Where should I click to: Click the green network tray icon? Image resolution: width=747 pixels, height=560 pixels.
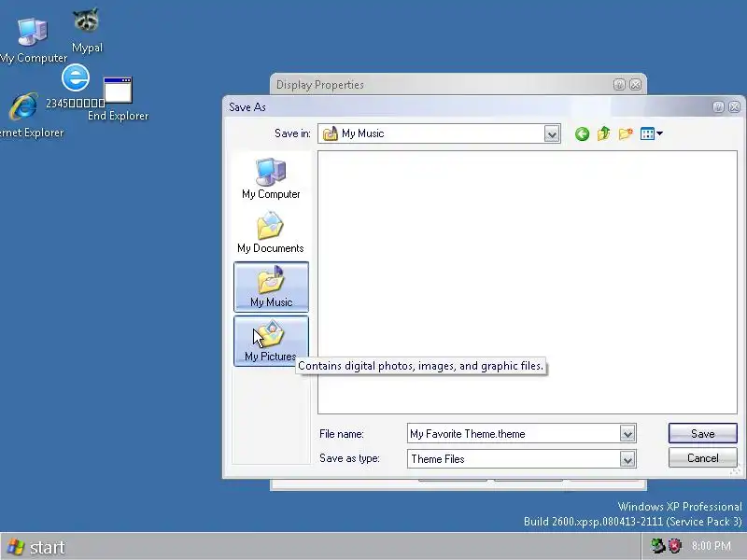click(658, 546)
